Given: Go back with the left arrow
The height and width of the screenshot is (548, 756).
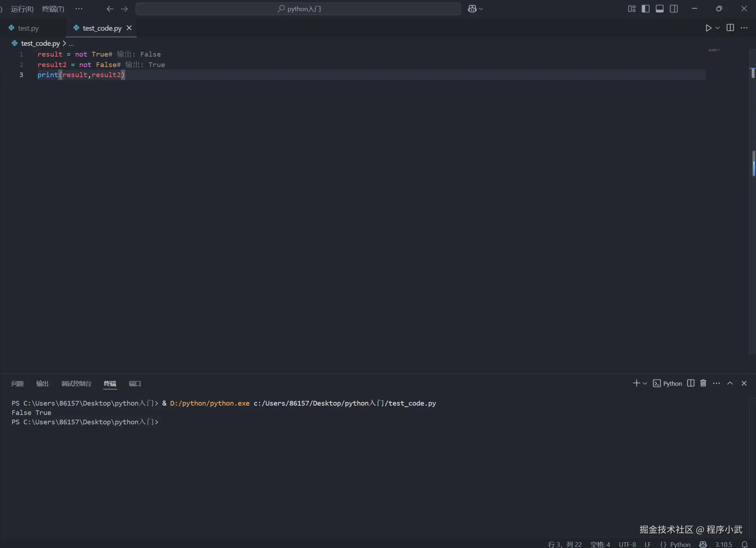Looking at the screenshot, I should (110, 9).
